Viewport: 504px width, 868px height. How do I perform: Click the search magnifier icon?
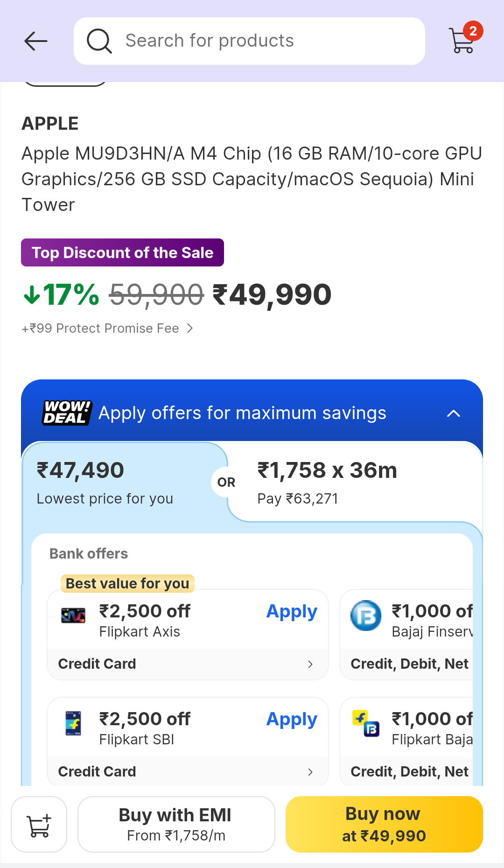[x=98, y=41]
